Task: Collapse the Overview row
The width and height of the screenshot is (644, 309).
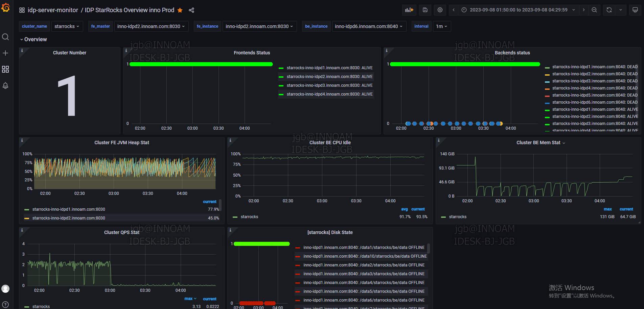Action: pyautogui.click(x=33, y=40)
